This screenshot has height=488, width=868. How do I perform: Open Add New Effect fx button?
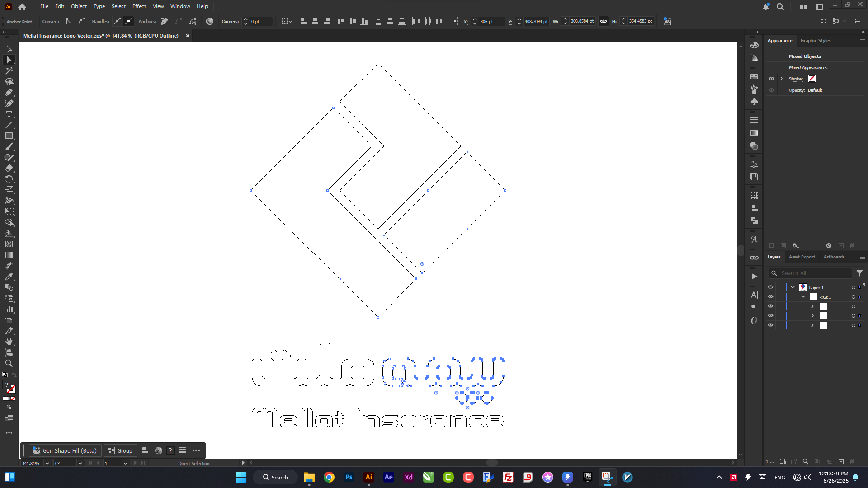[x=795, y=246]
